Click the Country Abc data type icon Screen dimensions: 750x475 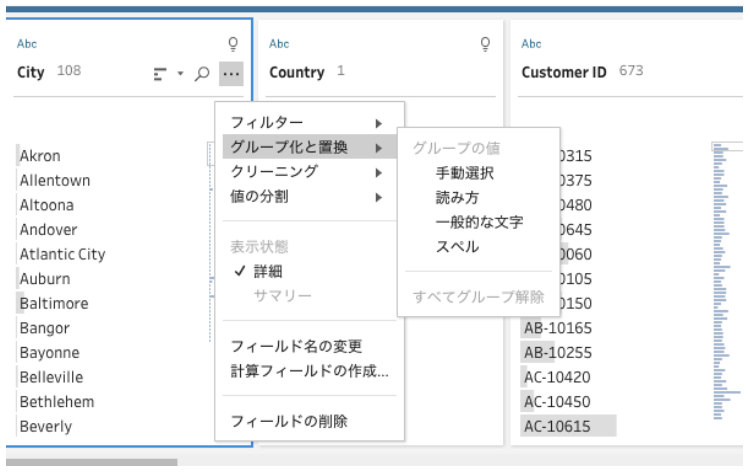279,44
